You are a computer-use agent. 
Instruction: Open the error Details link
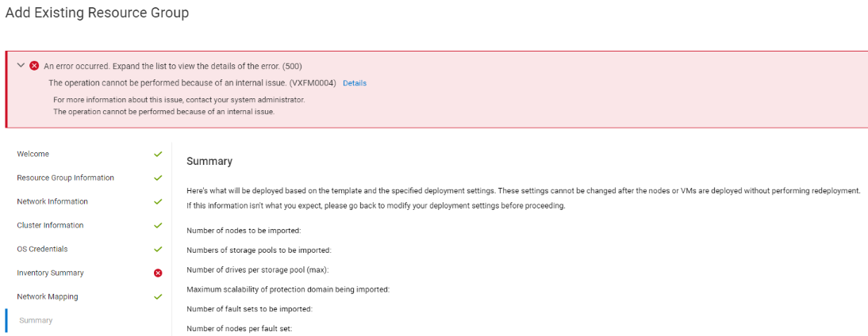pos(355,83)
